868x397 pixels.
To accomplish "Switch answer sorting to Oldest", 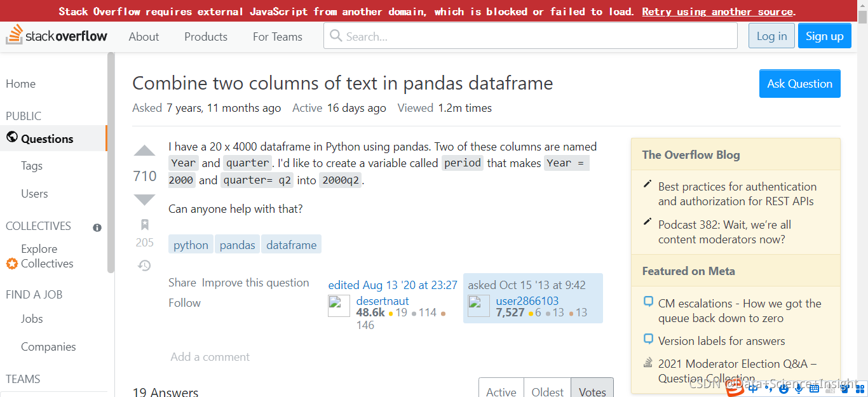I will (547, 392).
